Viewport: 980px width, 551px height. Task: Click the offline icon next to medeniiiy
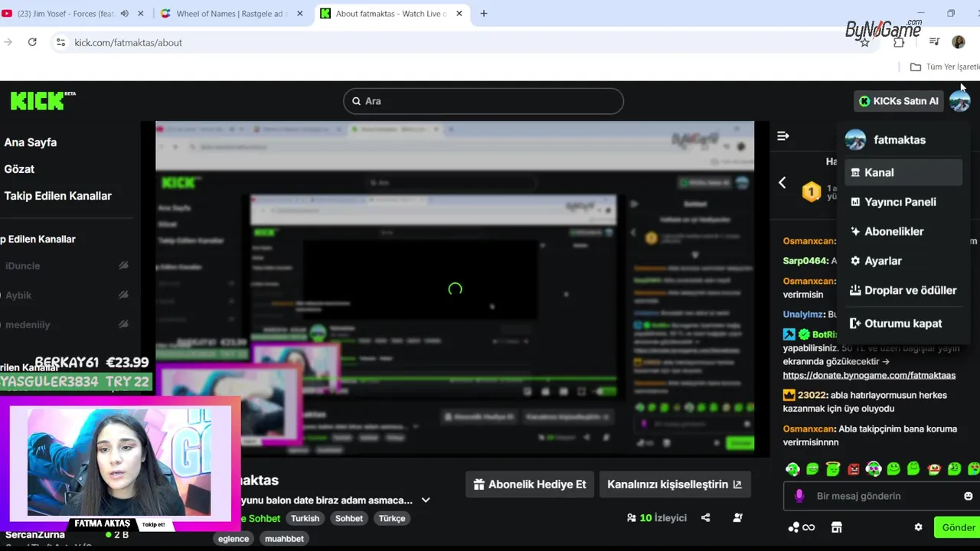click(x=123, y=324)
